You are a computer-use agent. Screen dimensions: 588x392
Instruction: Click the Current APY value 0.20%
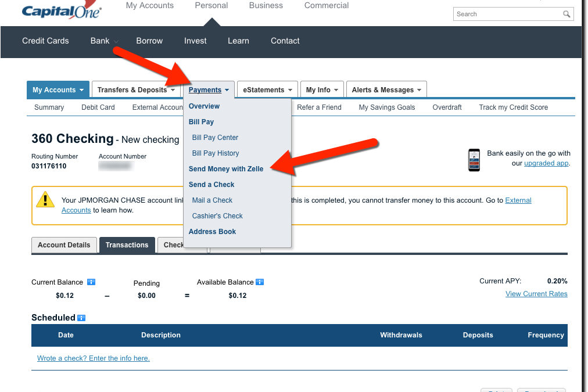click(x=557, y=281)
